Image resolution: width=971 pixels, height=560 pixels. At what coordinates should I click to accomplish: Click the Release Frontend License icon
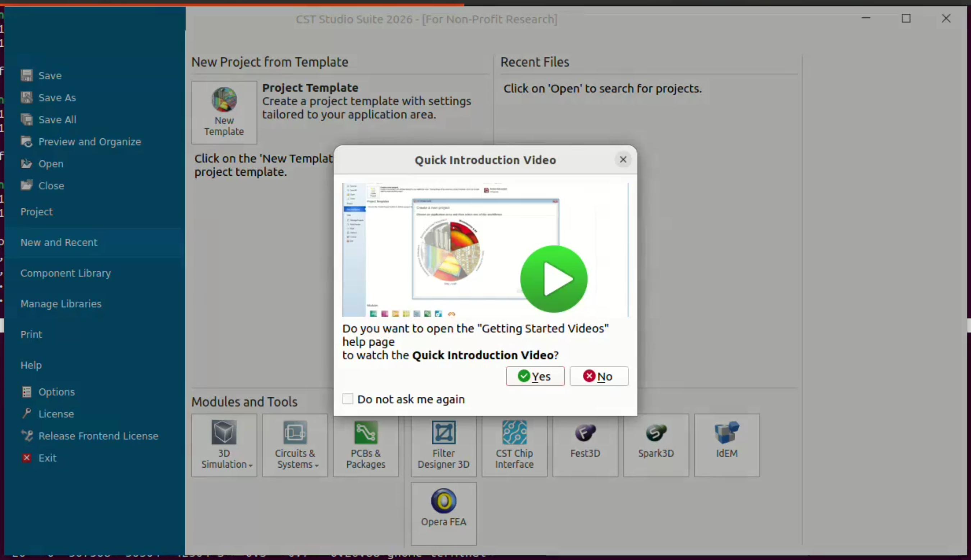click(27, 435)
